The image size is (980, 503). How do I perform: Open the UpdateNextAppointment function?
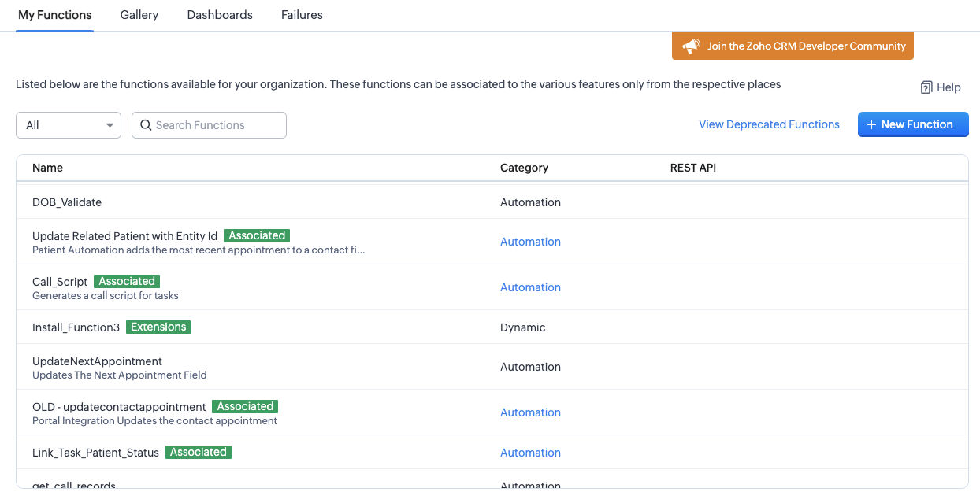tap(97, 361)
